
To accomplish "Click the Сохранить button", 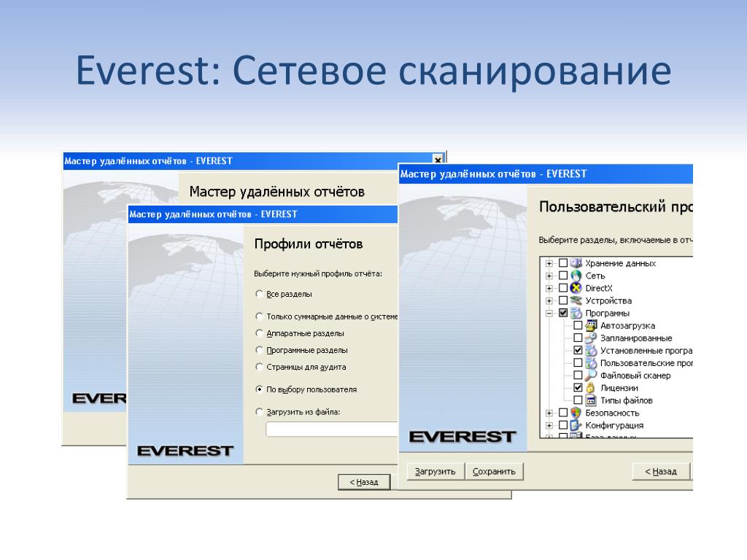I will [494, 472].
